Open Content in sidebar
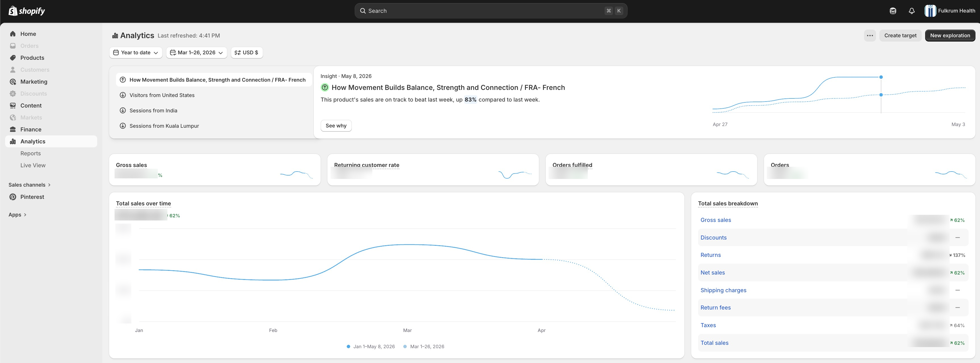 pyautogui.click(x=51, y=106)
